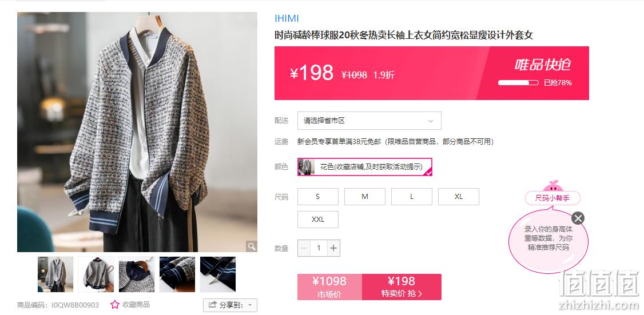Click the magnifier zoom icon on product image
The image size is (644, 315).
click(251, 246)
